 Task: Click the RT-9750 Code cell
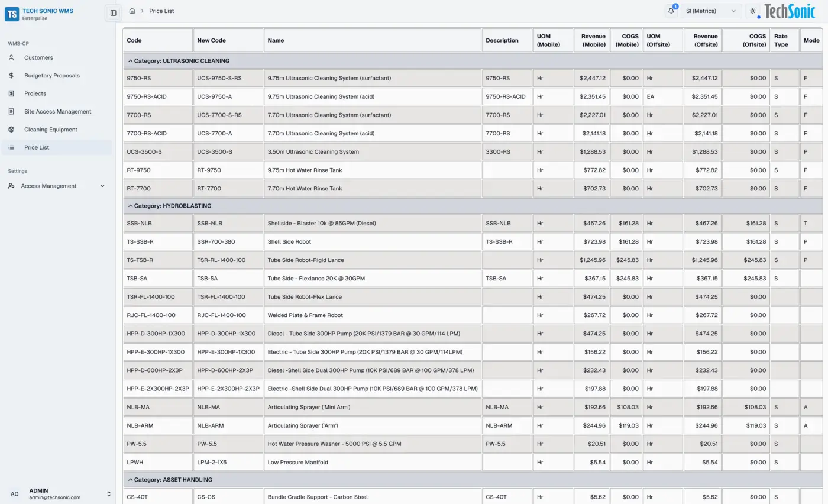tap(158, 170)
